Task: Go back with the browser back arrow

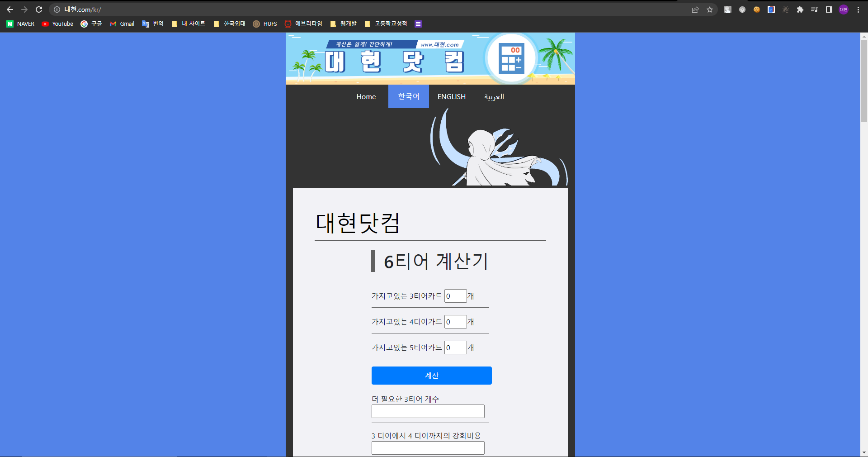Action: pyautogui.click(x=9, y=9)
